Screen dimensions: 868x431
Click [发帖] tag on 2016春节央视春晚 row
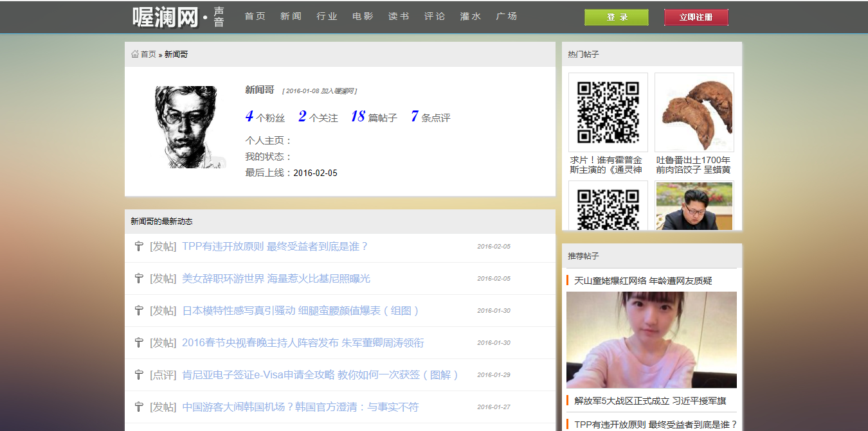click(163, 343)
